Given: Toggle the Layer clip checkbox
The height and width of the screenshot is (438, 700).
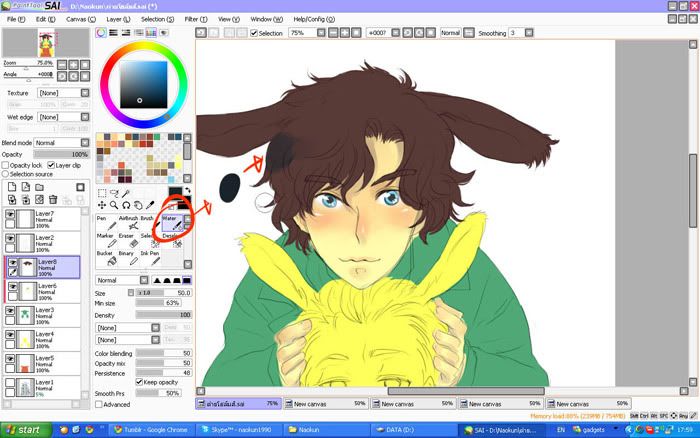Looking at the screenshot, I should 50,165.
